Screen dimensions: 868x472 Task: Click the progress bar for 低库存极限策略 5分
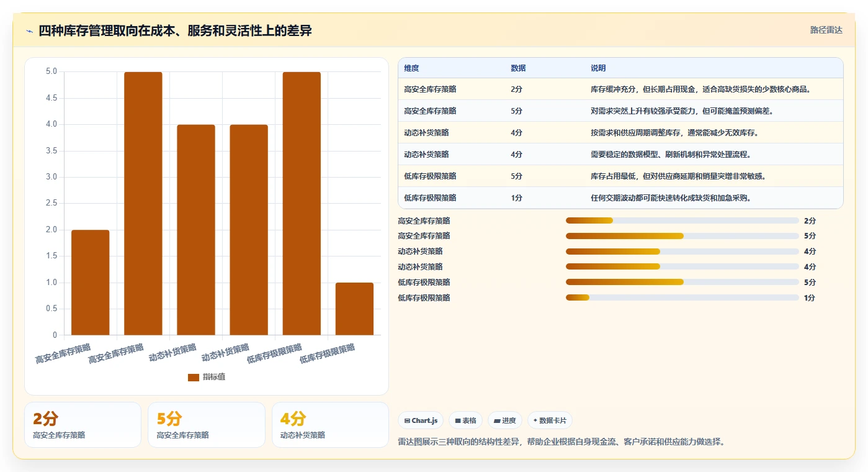682,282
